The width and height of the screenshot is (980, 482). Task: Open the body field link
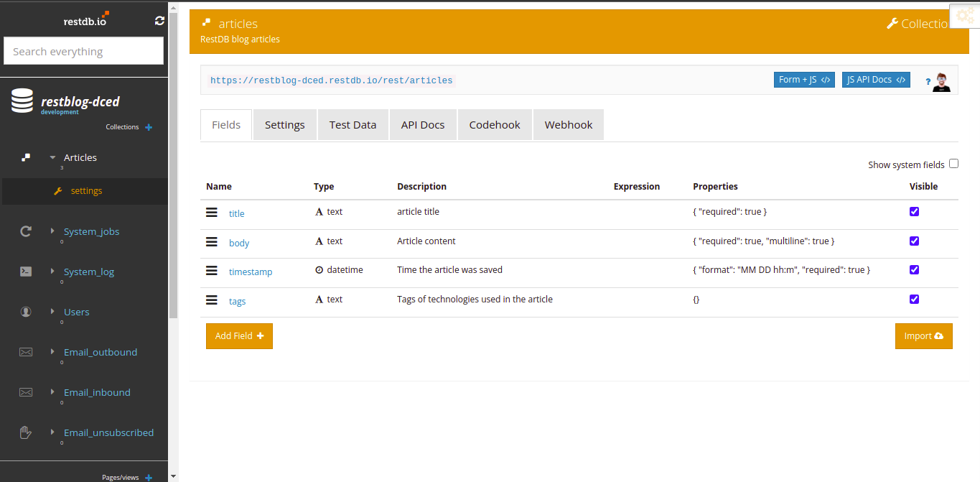coord(239,243)
